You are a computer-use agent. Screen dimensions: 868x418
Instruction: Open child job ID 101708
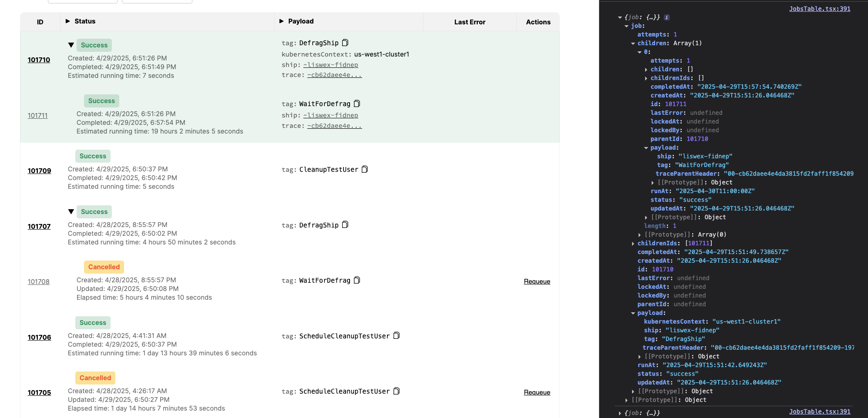(38, 282)
